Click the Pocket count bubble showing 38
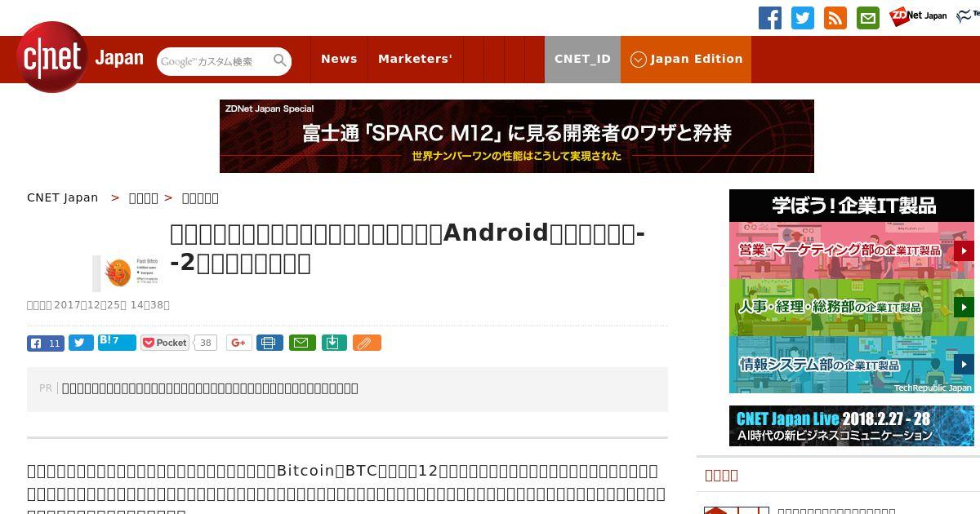Image resolution: width=980 pixels, height=514 pixels. (206, 343)
